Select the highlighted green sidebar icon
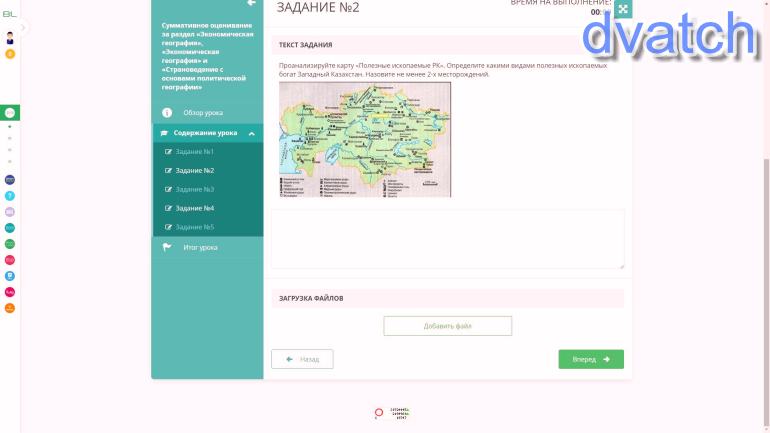Image resolution: width=770 pixels, height=433 pixels. (x=10, y=112)
